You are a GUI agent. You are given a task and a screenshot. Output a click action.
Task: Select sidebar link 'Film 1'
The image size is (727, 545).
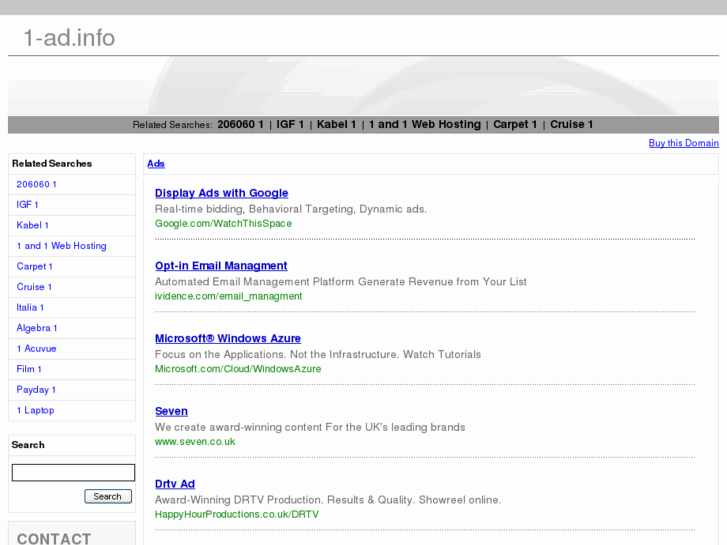29,369
